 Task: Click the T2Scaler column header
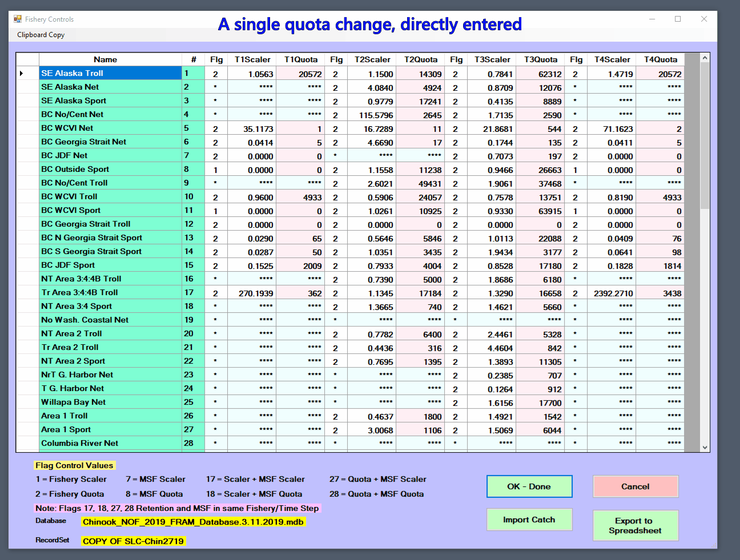click(x=372, y=59)
